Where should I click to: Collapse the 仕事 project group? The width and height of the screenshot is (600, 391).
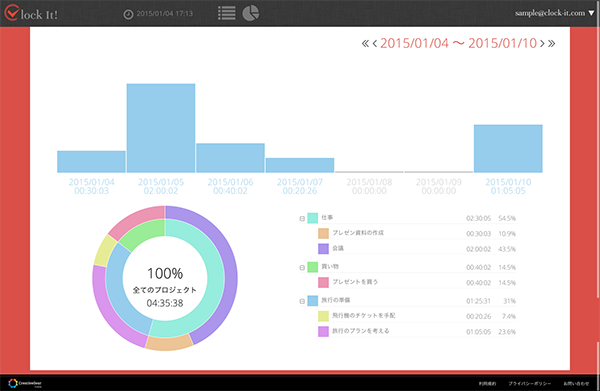click(x=302, y=218)
